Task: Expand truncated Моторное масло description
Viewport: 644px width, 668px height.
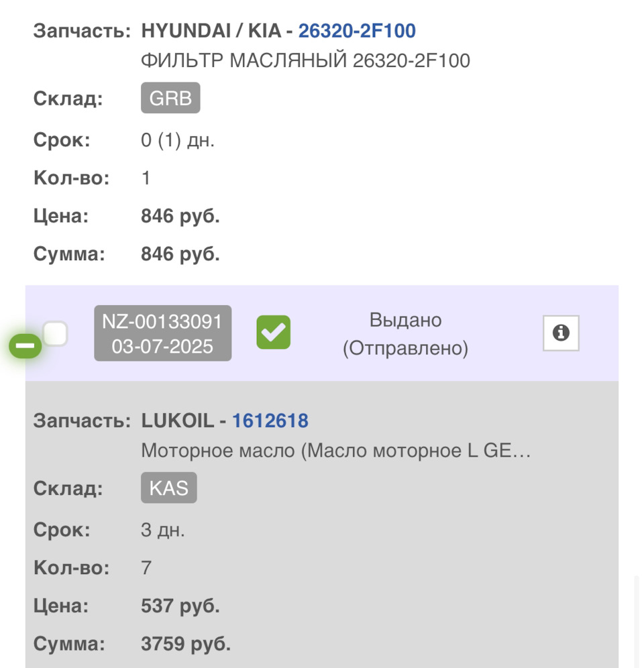Action: (335, 451)
